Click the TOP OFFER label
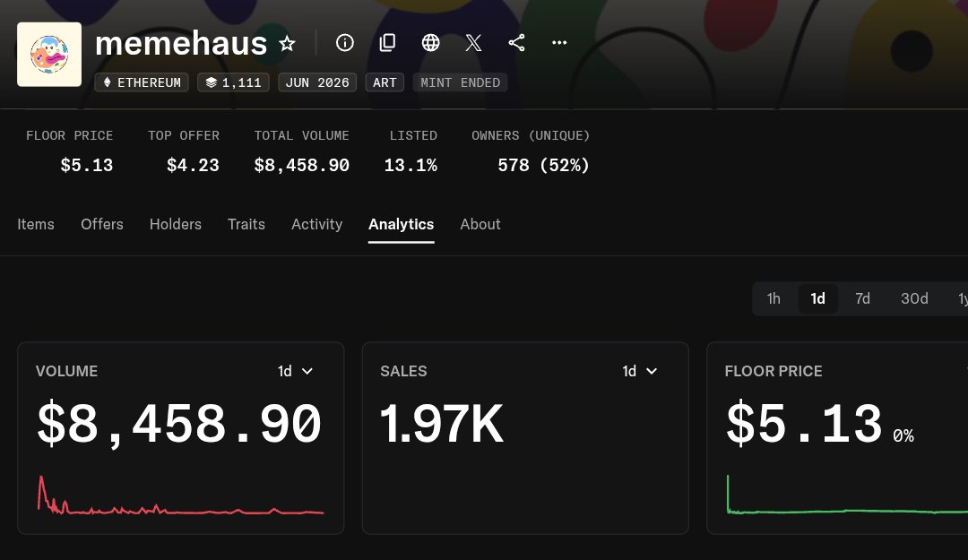968x560 pixels. click(x=184, y=135)
